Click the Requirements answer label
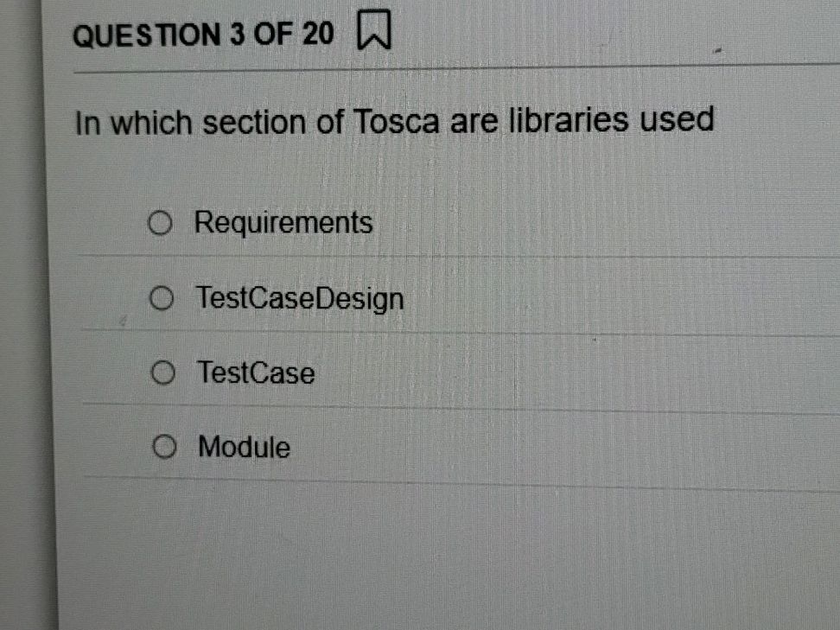This screenshot has width=840, height=630. click(283, 223)
